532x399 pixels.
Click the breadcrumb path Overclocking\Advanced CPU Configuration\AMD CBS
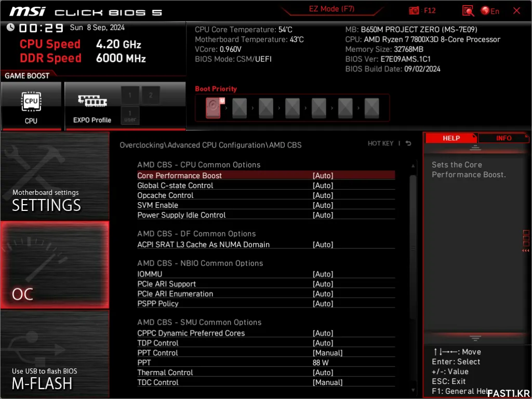[x=210, y=145]
